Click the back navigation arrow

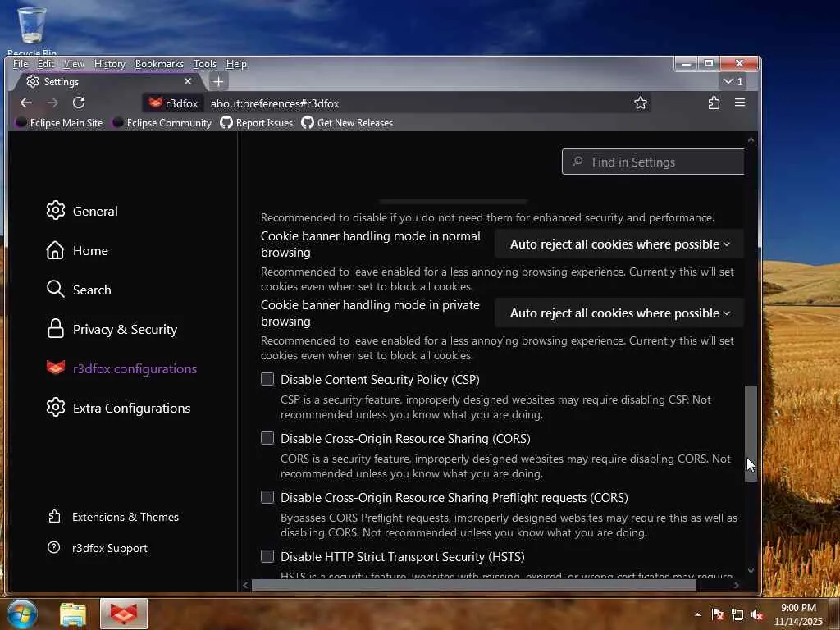[x=26, y=103]
